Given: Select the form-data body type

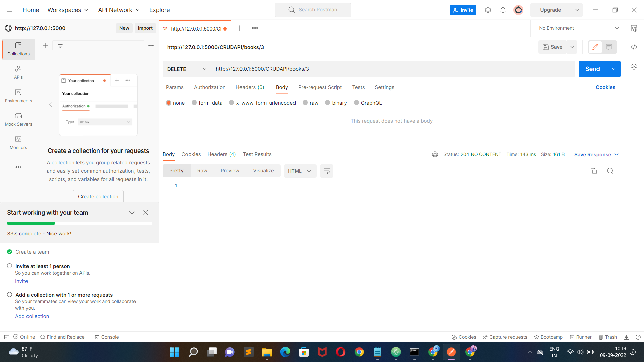Looking at the screenshot, I should [207, 103].
